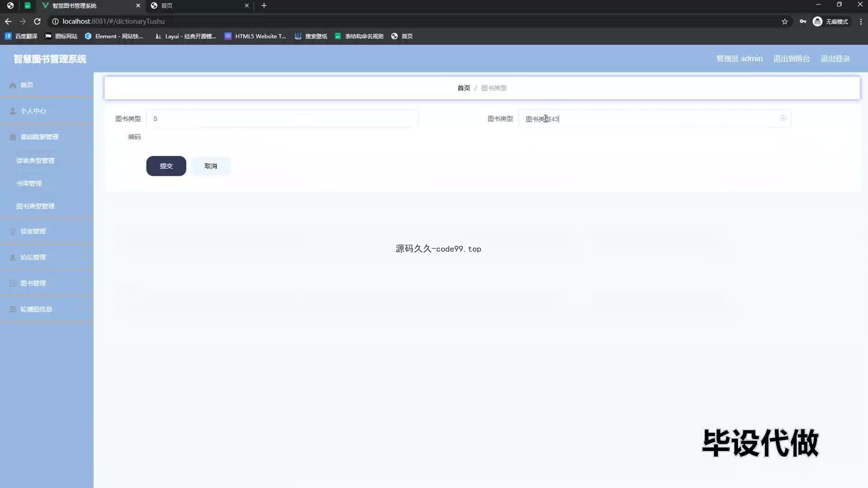Collapse 基础数据管理 sidebar menu
Image resolution: width=868 pixels, height=488 pixels.
point(47,137)
